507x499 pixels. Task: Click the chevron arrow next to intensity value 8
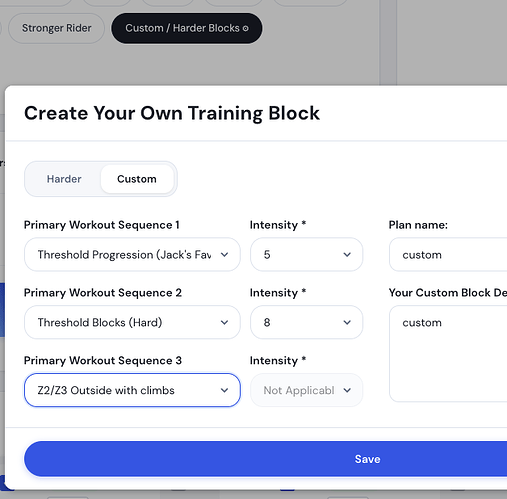coord(347,322)
